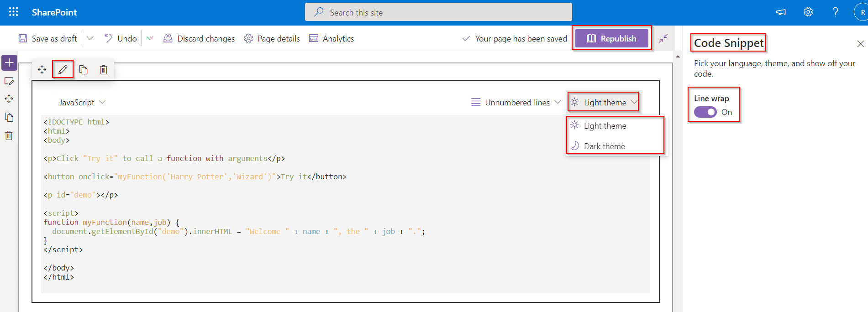The width and height of the screenshot is (868, 312).
Task: Click the edit web part pencil
Action: tap(63, 69)
